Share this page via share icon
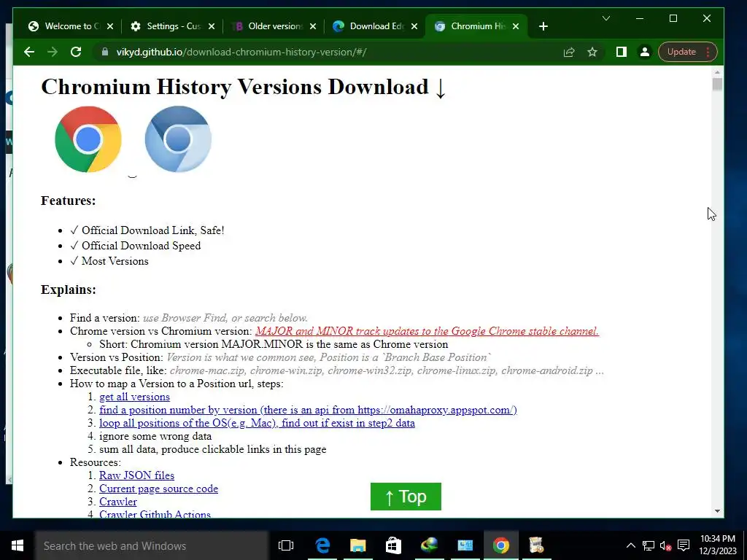 click(569, 52)
